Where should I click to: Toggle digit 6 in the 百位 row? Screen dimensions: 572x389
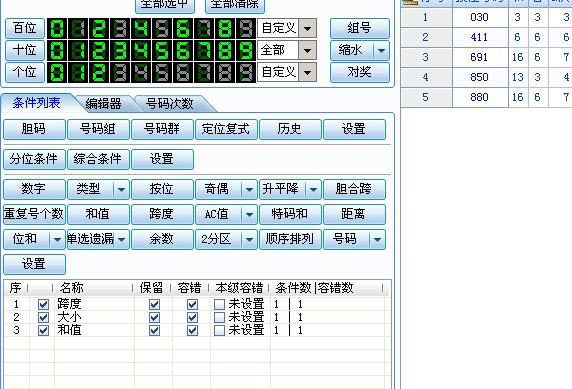pos(183,28)
